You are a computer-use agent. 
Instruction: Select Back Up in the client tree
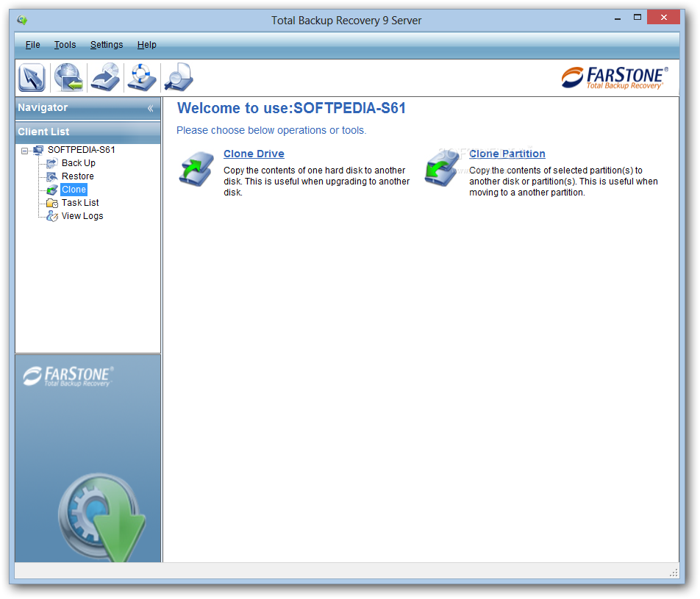[79, 163]
